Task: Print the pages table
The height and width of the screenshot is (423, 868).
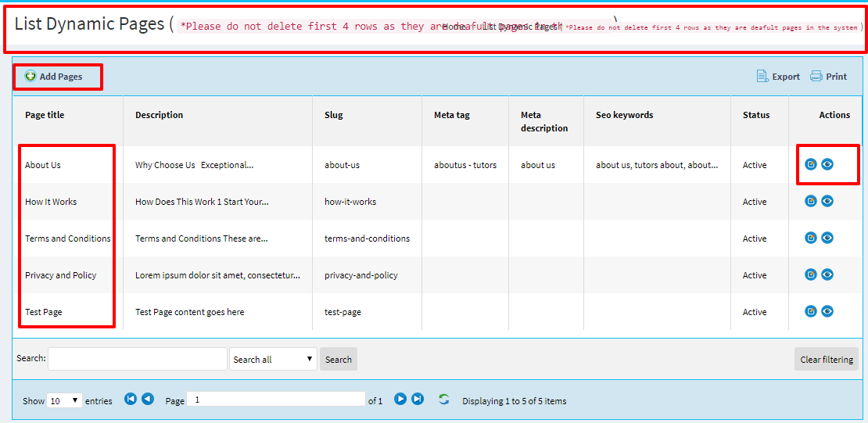Action: [x=829, y=77]
